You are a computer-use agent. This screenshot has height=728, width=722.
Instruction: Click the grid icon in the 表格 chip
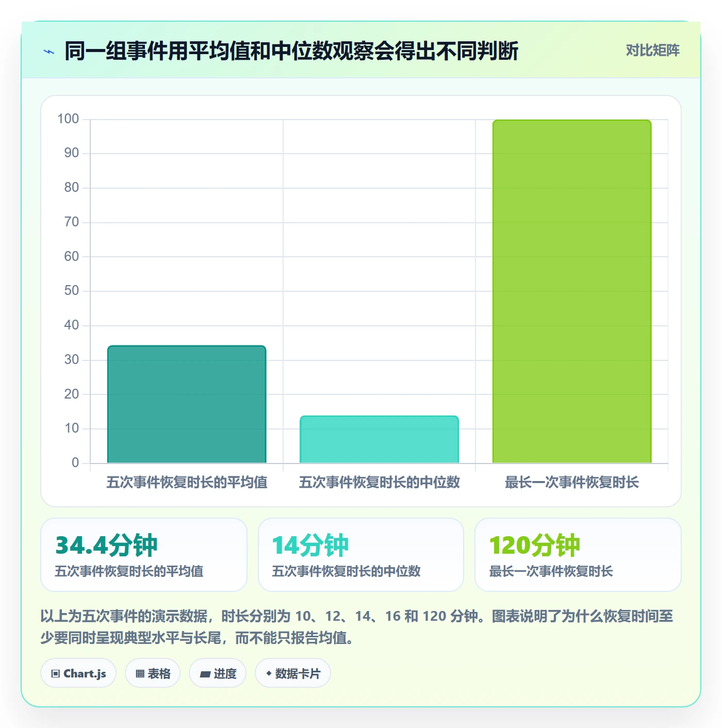tap(140, 674)
